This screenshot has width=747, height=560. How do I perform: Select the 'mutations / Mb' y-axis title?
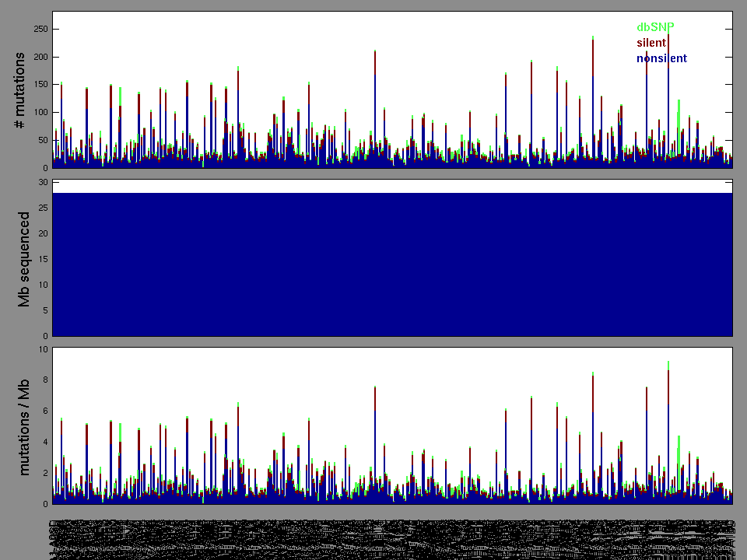(x=23, y=426)
